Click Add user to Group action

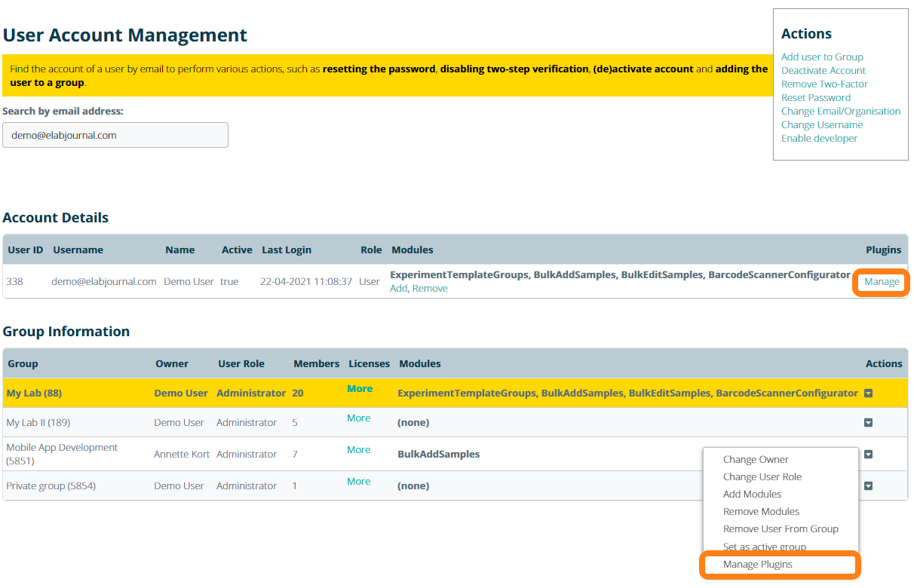pyautogui.click(x=822, y=57)
